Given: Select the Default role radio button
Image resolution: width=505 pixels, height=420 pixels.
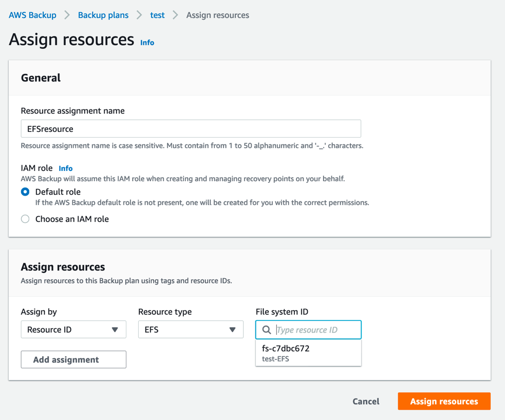Looking at the screenshot, I should tap(25, 192).
